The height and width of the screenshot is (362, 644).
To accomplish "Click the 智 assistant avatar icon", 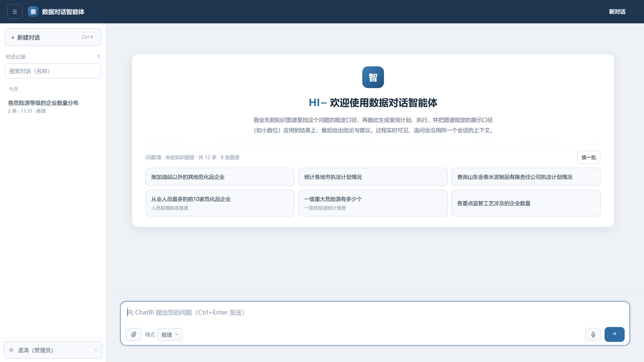I will pos(373,77).
